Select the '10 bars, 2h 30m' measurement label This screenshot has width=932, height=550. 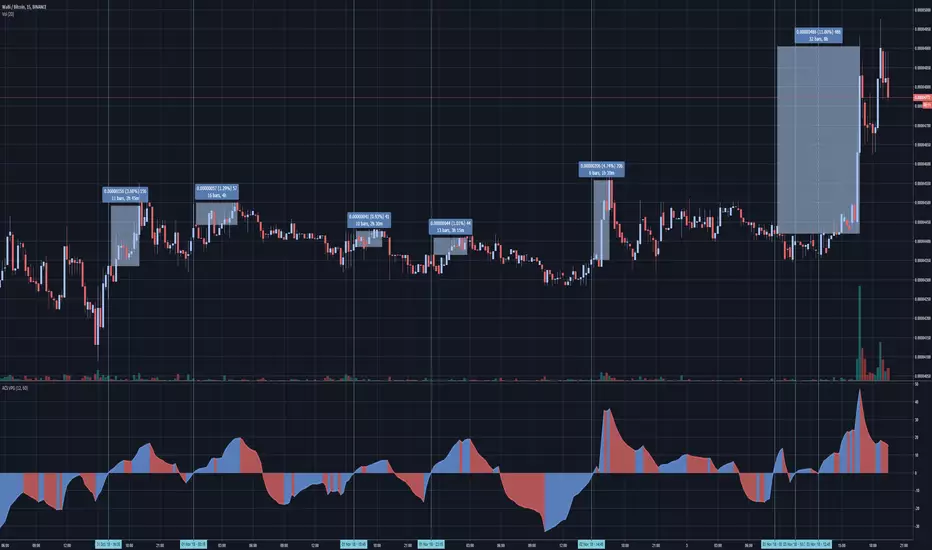click(369, 220)
